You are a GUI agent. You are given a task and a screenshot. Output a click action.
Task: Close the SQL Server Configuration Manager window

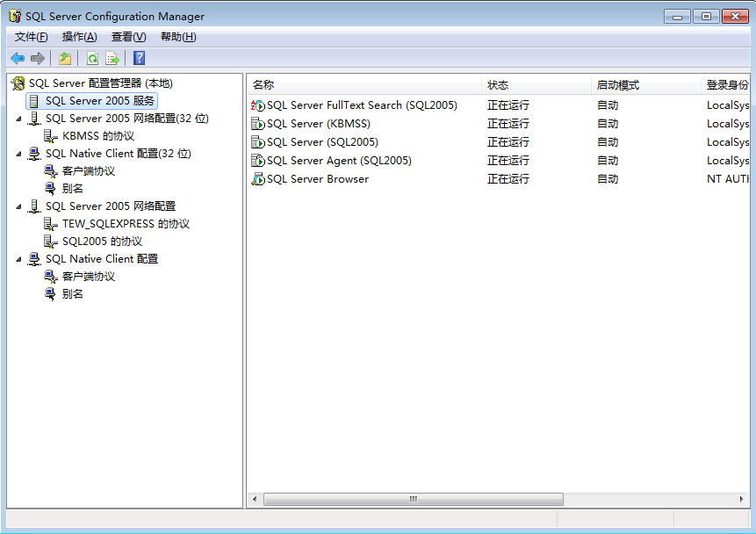[735, 17]
